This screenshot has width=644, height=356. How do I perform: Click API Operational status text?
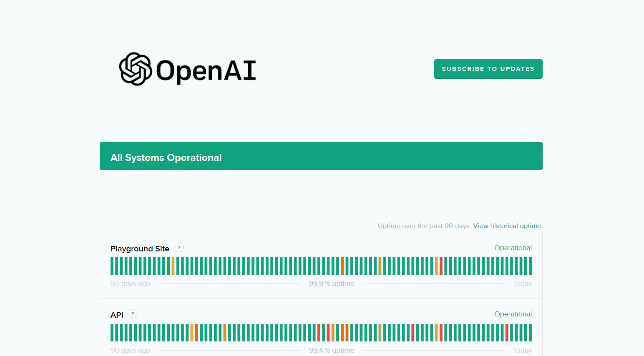(x=513, y=314)
